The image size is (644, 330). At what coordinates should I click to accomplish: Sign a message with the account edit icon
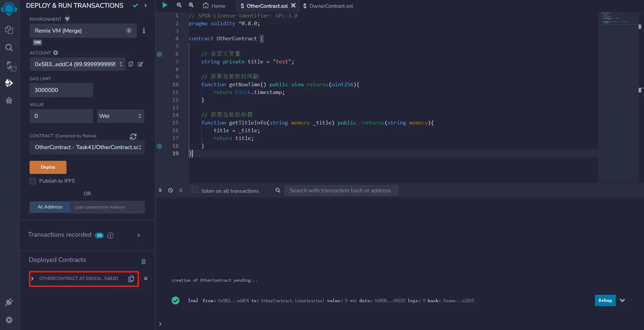(140, 64)
